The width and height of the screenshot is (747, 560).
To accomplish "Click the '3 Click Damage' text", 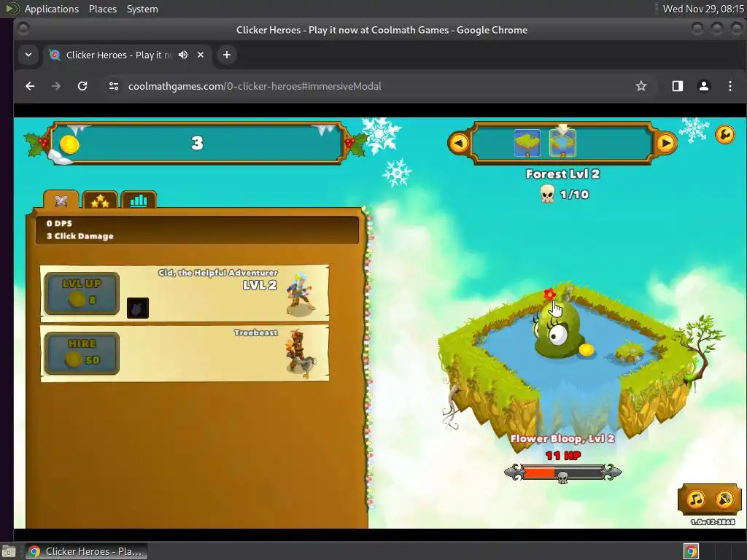I will [x=80, y=236].
